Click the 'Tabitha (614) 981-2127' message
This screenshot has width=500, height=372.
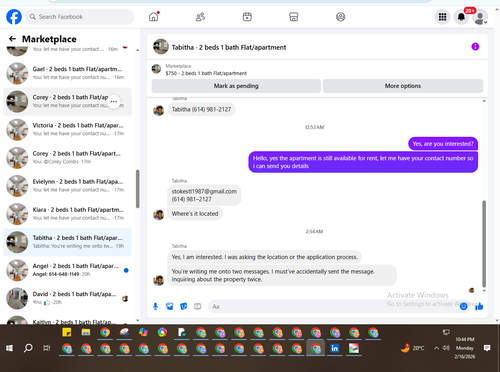coord(201,109)
